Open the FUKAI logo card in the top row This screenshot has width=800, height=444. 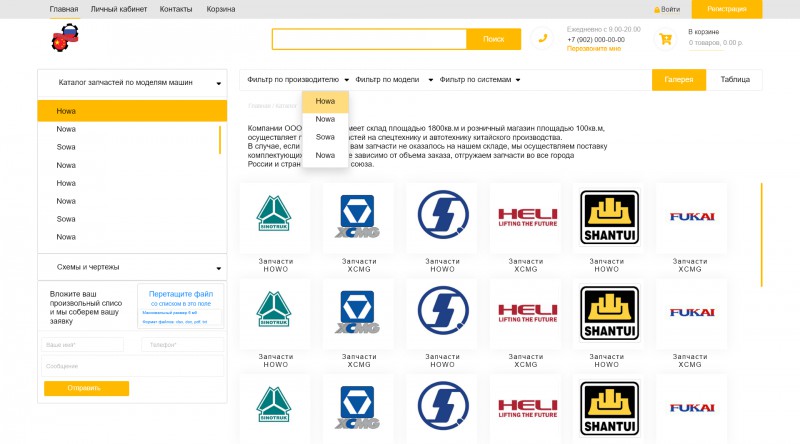coord(692,216)
